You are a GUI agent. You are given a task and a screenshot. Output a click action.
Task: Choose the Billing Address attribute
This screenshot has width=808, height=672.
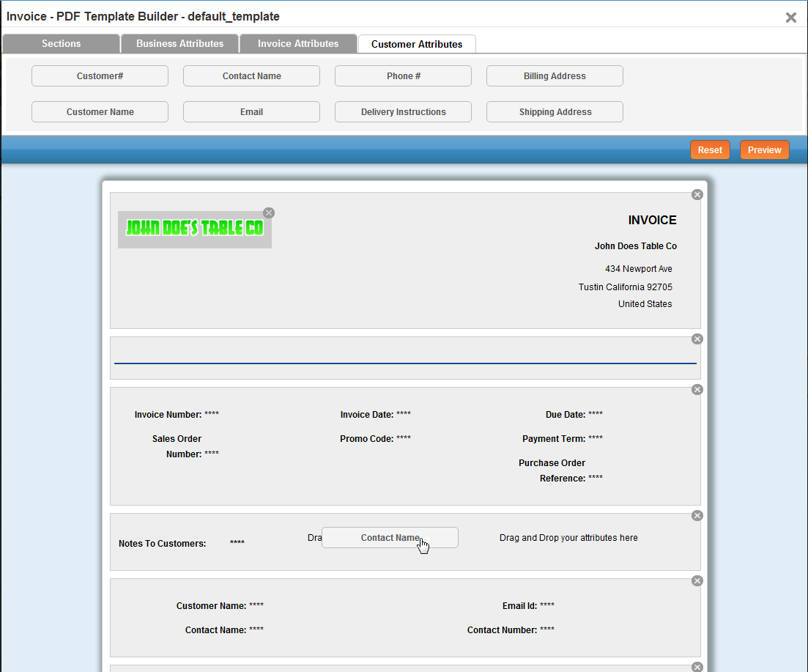point(555,76)
